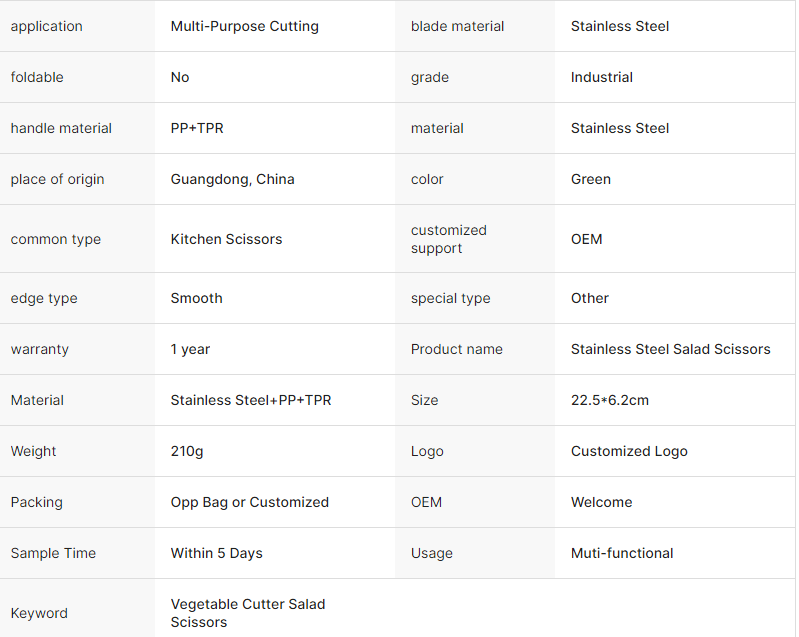Select 'Guangdong, China' place of origin text
The height and width of the screenshot is (637, 799).
(232, 179)
